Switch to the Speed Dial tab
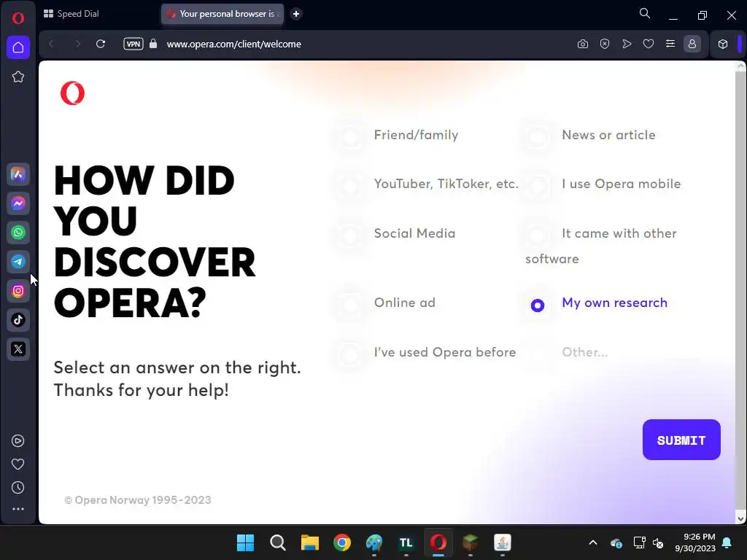 coord(71,14)
